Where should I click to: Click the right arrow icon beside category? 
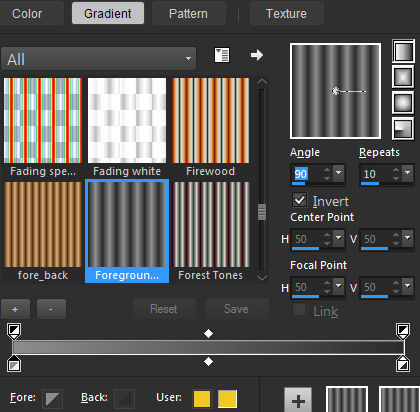(x=257, y=55)
